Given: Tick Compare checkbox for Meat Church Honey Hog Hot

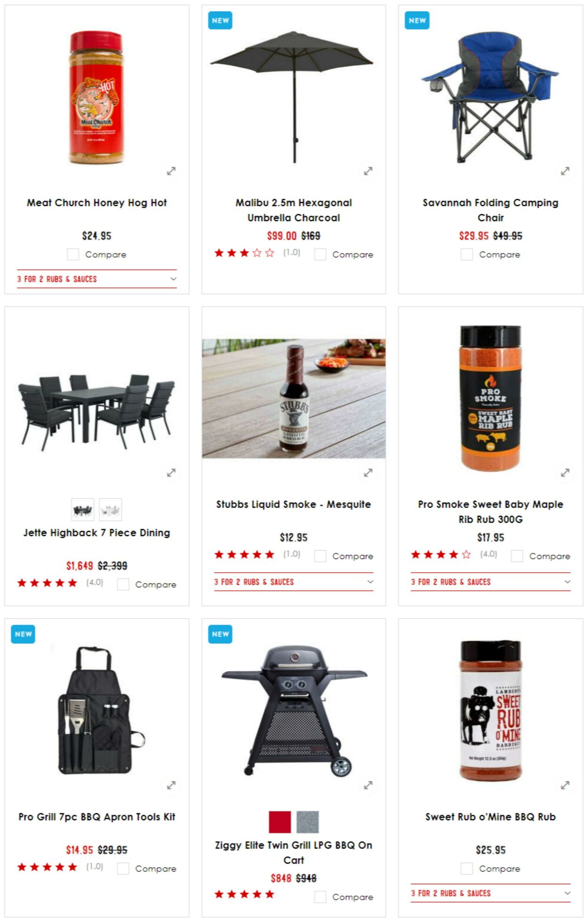Looking at the screenshot, I should click(x=73, y=255).
